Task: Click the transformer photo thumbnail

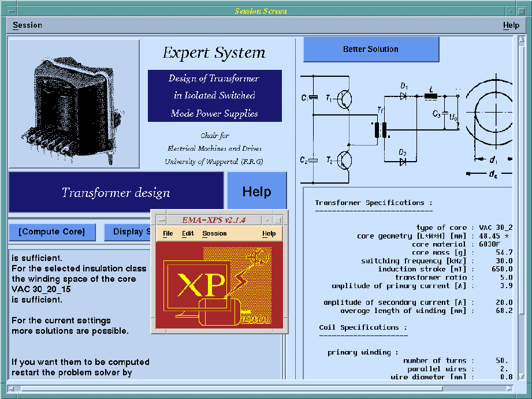Action: coord(74,103)
